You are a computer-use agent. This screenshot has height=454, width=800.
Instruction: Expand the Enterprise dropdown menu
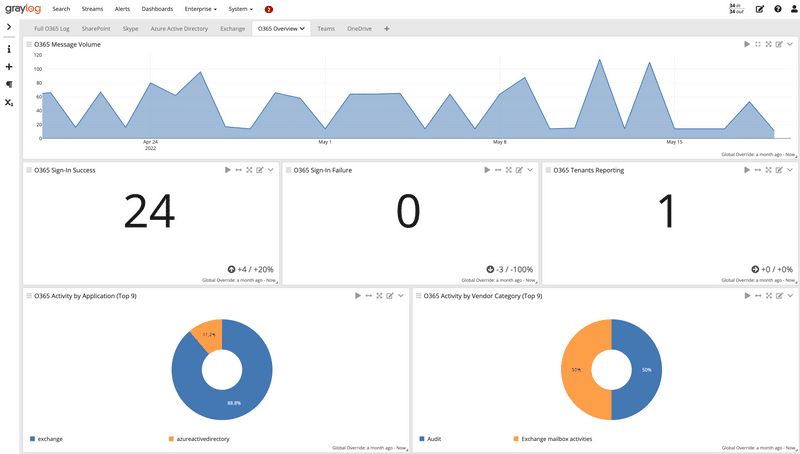point(201,9)
